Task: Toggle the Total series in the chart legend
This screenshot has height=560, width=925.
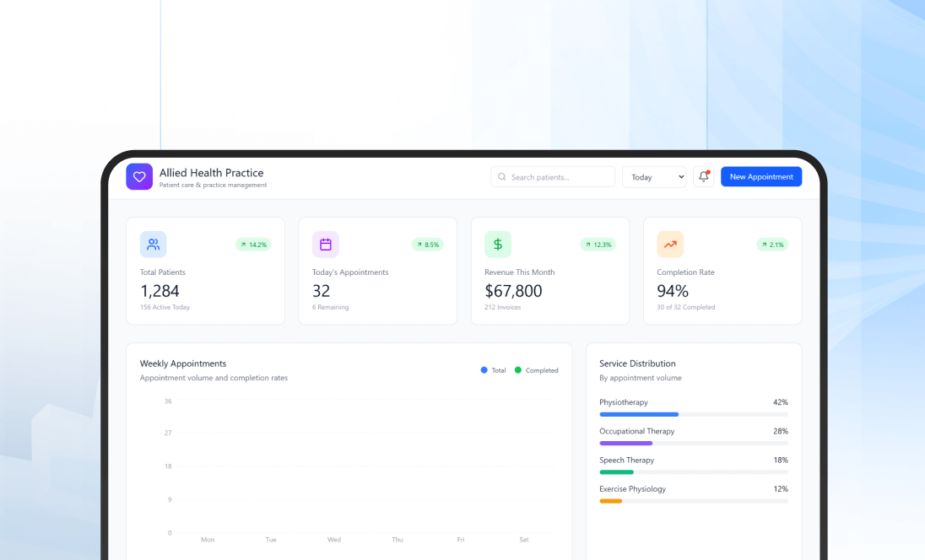Action: [x=492, y=370]
